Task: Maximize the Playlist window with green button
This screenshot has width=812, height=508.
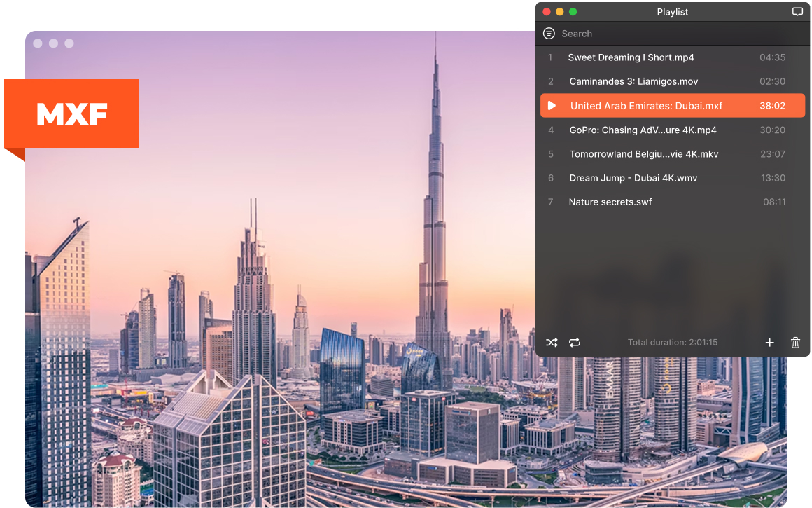Action: [573, 11]
